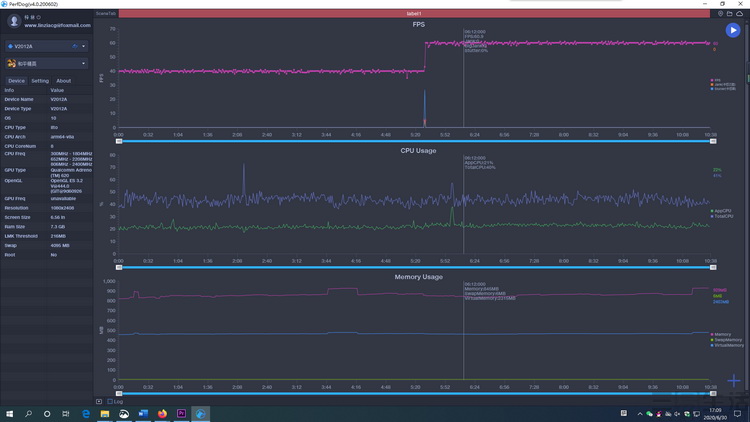Toggle Jank series in FPS legend

tap(723, 84)
